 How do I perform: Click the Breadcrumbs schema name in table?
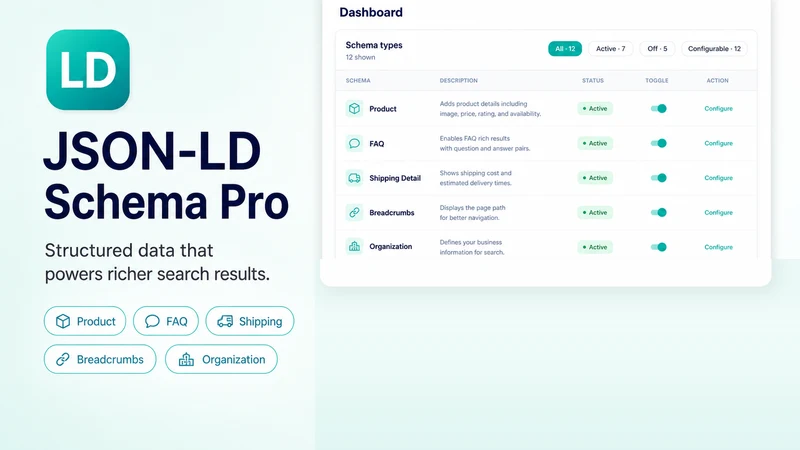coord(392,213)
